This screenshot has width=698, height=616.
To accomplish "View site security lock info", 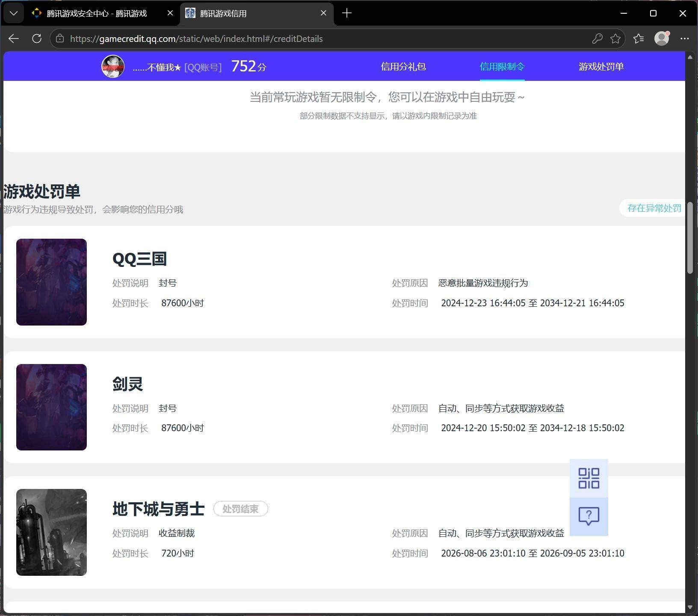I will [x=60, y=38].
